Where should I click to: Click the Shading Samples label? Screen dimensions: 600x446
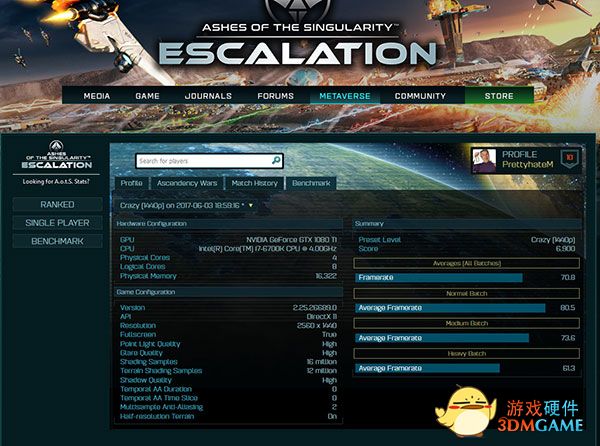point(148,362)
